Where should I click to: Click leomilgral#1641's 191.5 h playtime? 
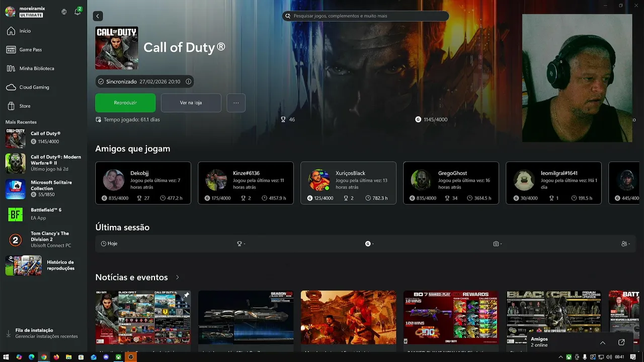click(581, 198)
